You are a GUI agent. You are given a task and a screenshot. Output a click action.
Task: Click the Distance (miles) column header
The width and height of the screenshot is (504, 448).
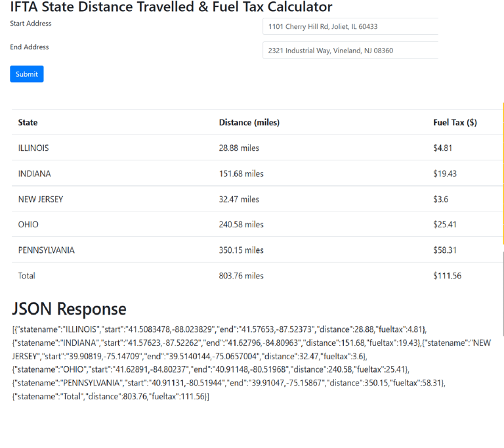click(249, 122)
